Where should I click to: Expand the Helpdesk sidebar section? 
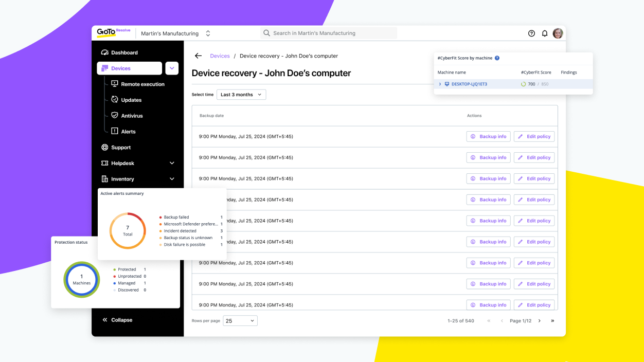click(171, 163)
